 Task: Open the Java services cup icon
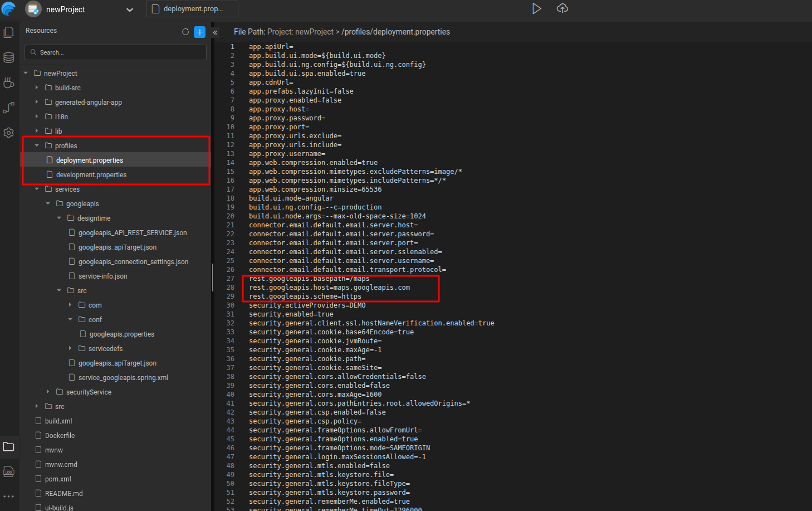[x=9, y=83]
